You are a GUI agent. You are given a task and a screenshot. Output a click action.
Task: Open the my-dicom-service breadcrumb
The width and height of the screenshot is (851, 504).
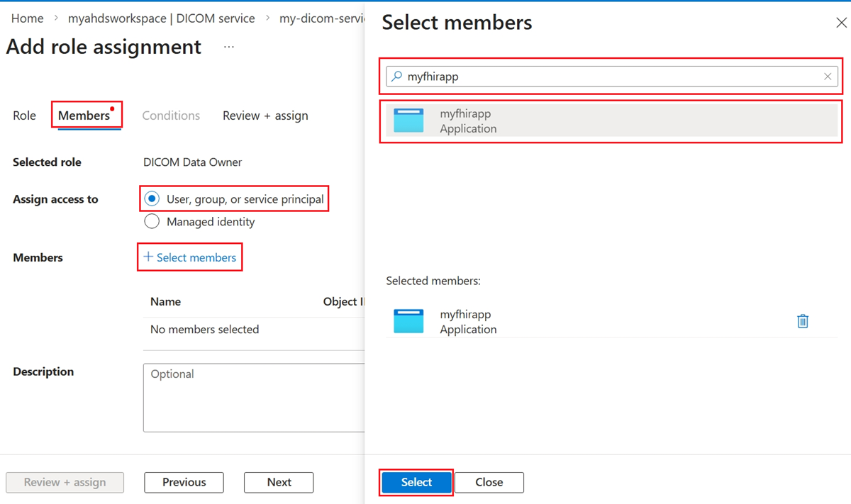click(x=322, y=18)
